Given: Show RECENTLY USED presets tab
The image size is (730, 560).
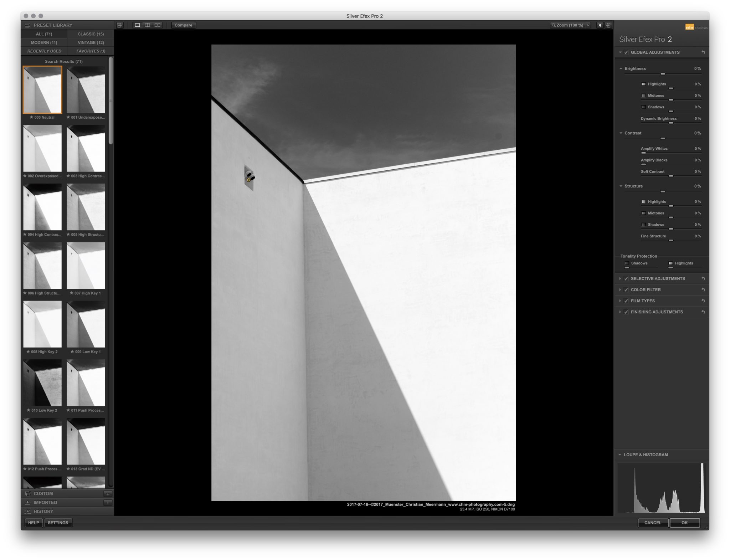Looking at the screenshot, I should click(x=44, y=51).
